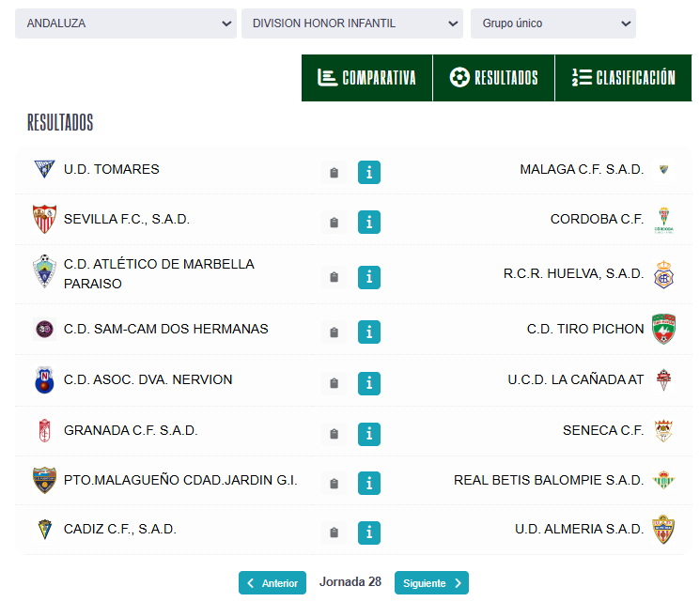Viewport: 700px width, 602px height.
Task: Click C.D. Tiro Pichon crest
Action: click(x=664, y=329)
